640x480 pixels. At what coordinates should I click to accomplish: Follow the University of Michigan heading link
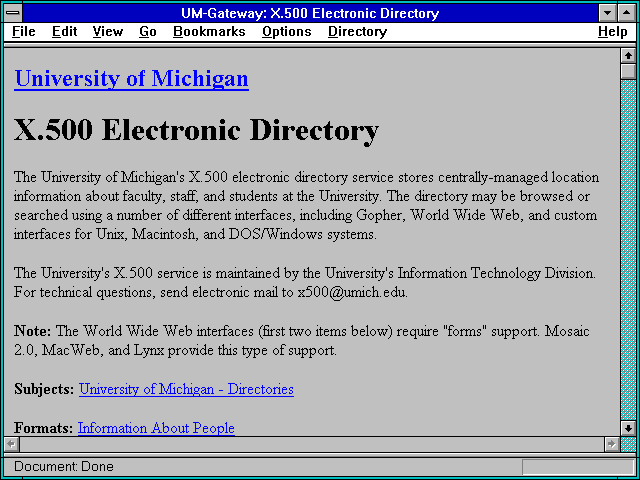131,78
